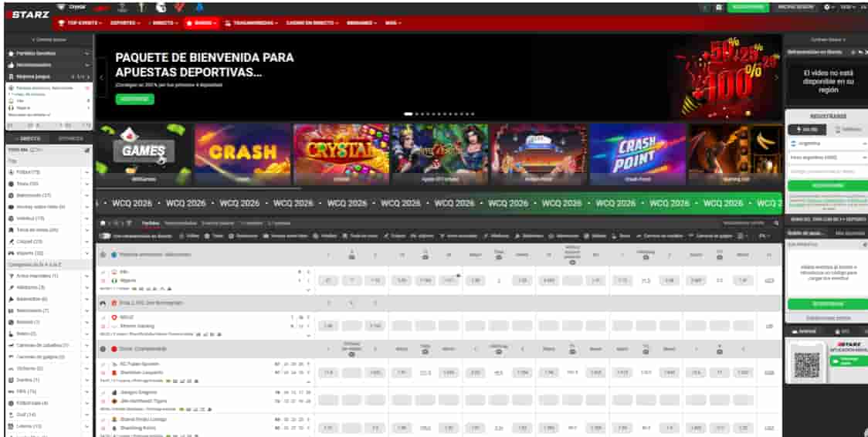This screenshot has width=868, height=437.
Task: Expand the Fútbol sport category
Action: coord(46,171)
